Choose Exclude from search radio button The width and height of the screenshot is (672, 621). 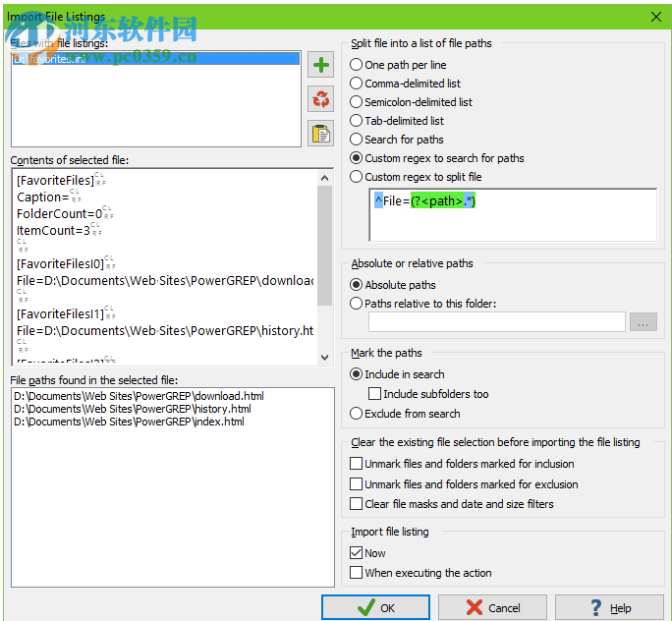[405, 414]
